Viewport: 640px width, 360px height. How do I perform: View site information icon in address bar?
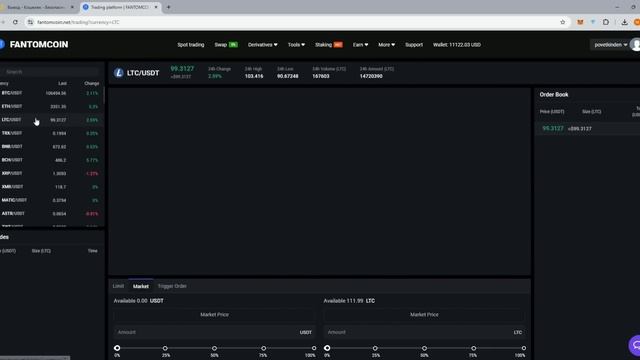tap(30, 22)
